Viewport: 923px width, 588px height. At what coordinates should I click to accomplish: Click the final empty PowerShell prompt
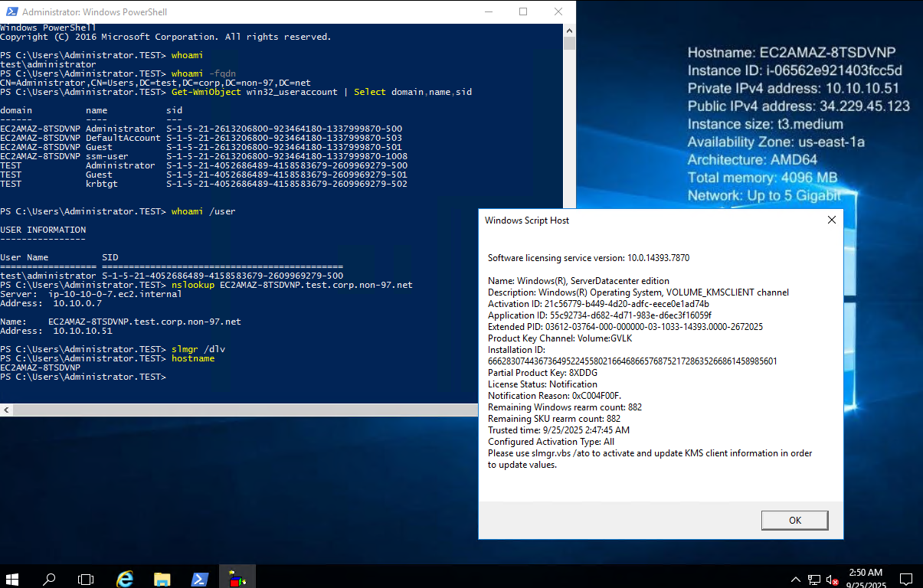click(83, 377)
